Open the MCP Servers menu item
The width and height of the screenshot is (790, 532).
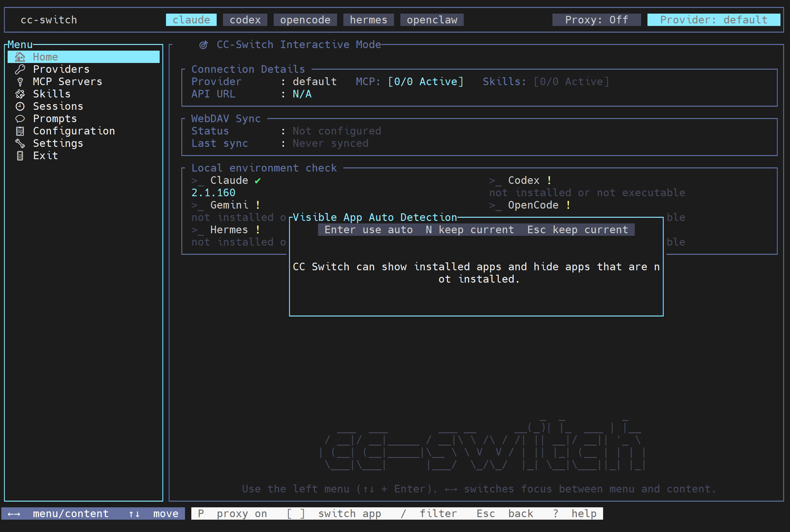pyautogui.click(x=84, y=82)
